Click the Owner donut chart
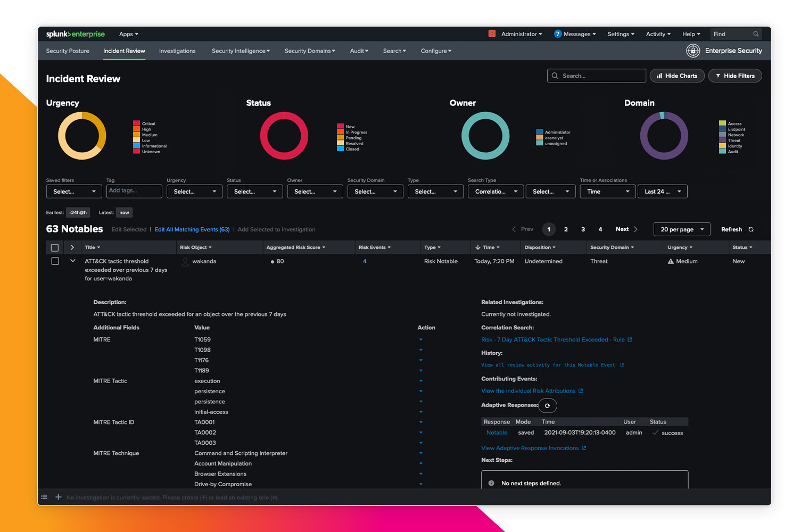The height and width of the screenshot is (532, 809). click(485, 136)
